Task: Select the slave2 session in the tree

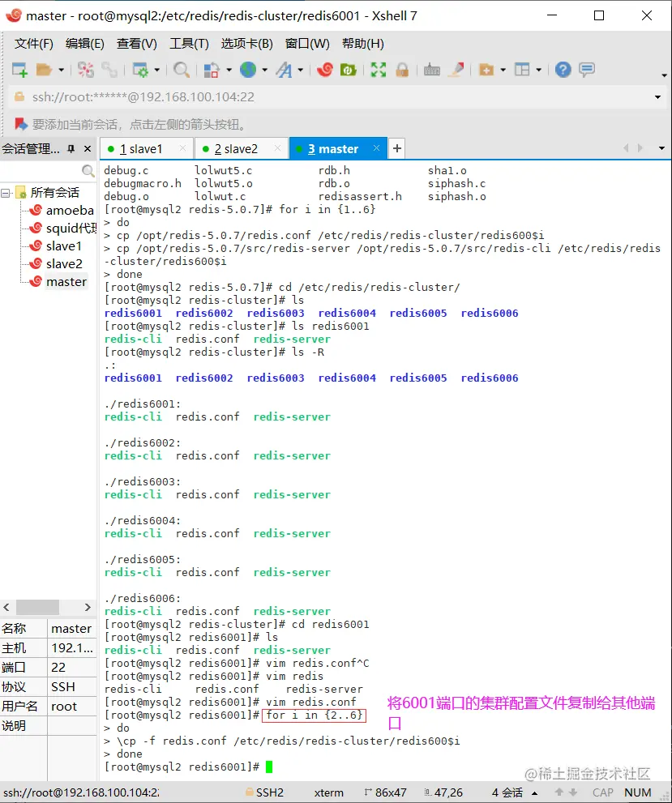Action: [x=64, y=264]
